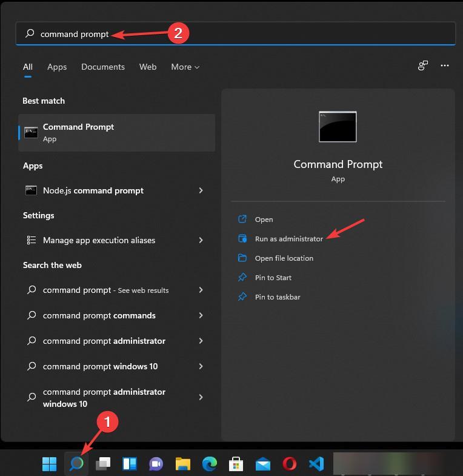Launch Visual Studio Code from the taskbar
Screen dimensions: 463x476
316,463
